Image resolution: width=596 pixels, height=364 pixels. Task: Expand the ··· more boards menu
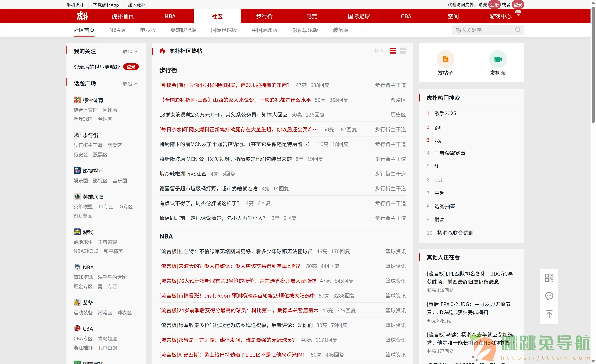pos(365,30)
